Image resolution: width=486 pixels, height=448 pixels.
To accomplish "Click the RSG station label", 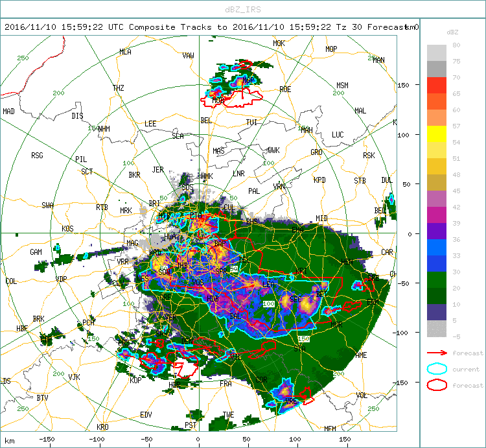I will click(x=37, y=156).
